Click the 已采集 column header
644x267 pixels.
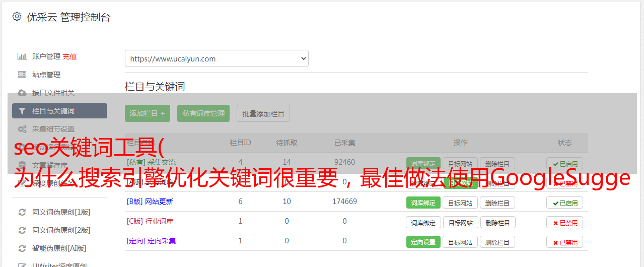click(x=344, y=143)
